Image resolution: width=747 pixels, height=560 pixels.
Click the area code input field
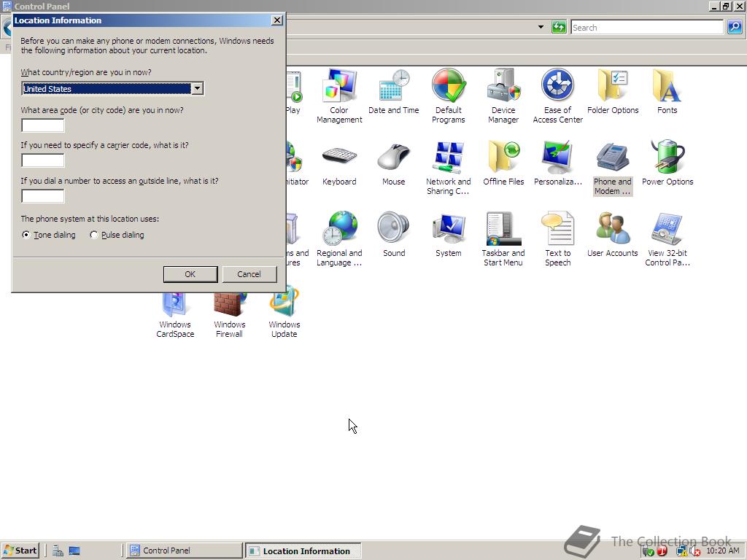[x=43, y=125]
